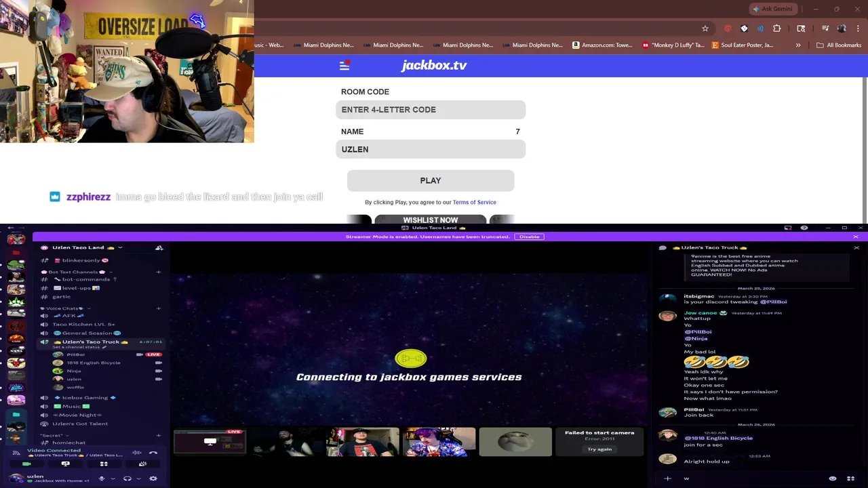Select the LIVE stream thumbnail tile

[210, 442]
